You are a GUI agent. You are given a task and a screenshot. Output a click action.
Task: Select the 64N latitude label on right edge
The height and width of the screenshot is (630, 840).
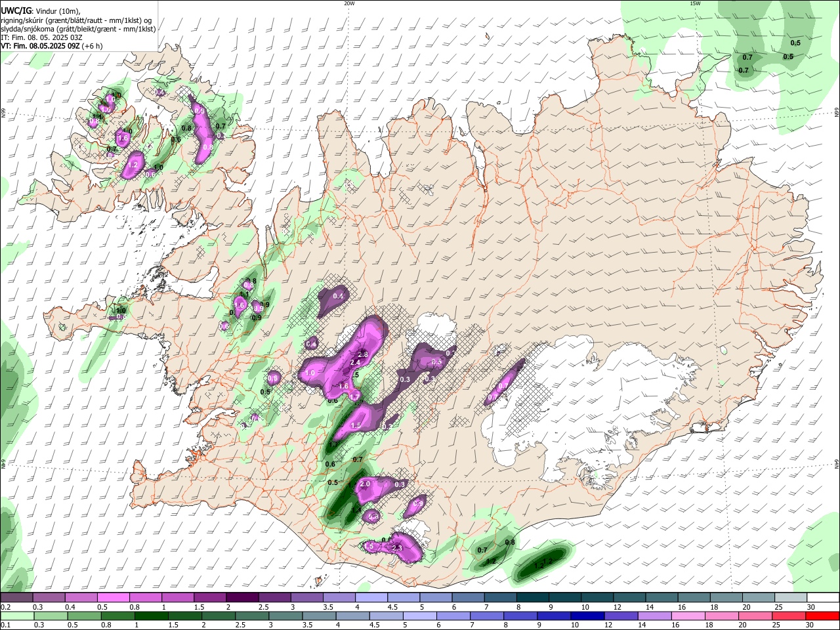click(x=837, y=464)
